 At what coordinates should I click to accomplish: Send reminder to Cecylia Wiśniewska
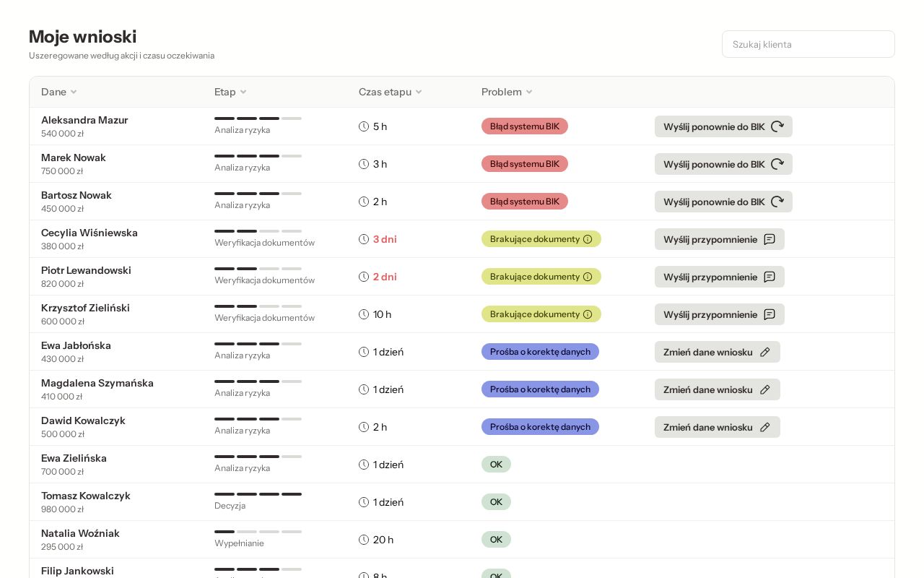tap(720, 239)
